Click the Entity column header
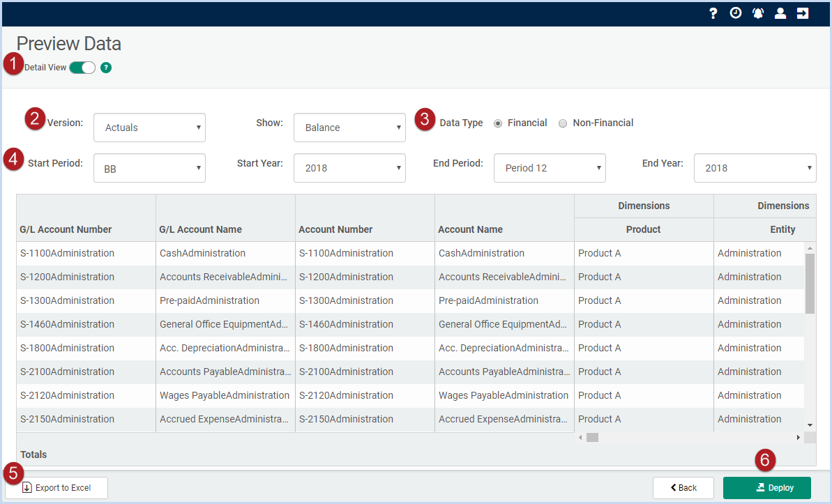 [x=764, y=230]
